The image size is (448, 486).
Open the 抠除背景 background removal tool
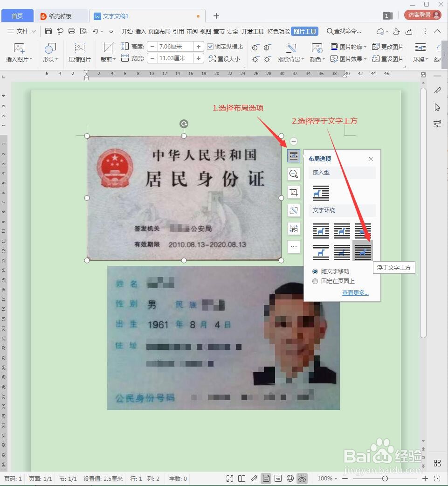(x=291, y=53)
